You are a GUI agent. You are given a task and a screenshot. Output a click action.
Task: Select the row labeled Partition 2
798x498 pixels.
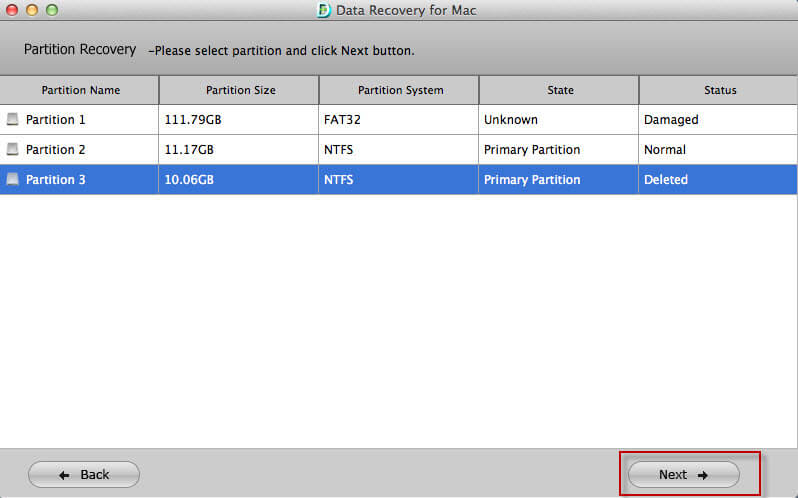click(398, 150)
